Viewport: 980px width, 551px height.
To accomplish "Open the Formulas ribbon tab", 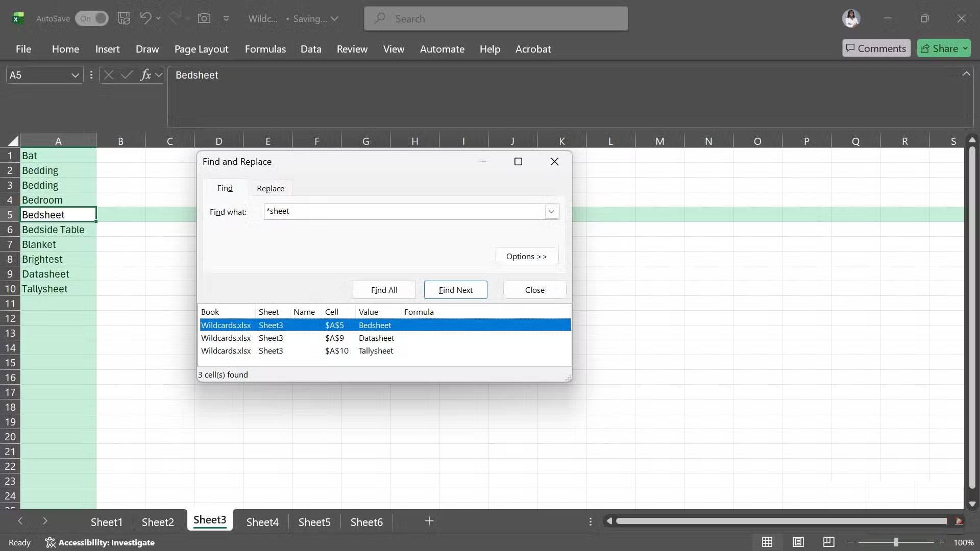I will 265,49.
